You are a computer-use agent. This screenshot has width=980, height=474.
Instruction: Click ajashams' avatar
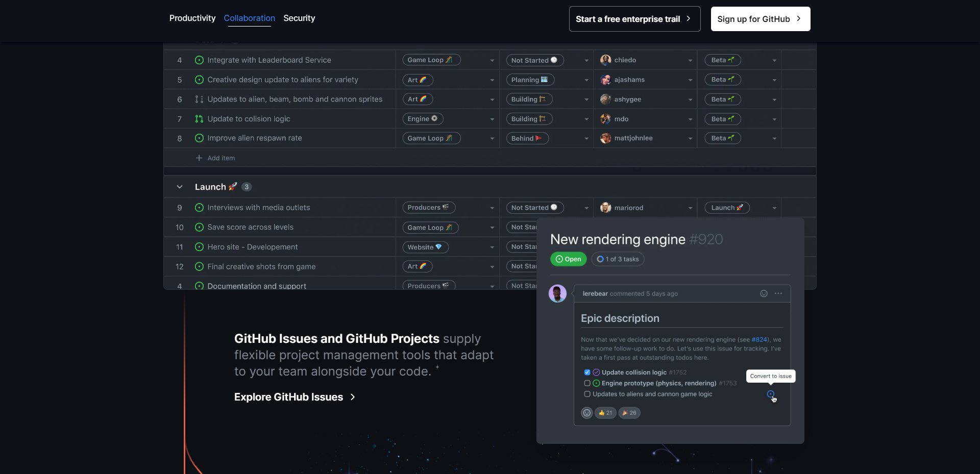point(605,80)
